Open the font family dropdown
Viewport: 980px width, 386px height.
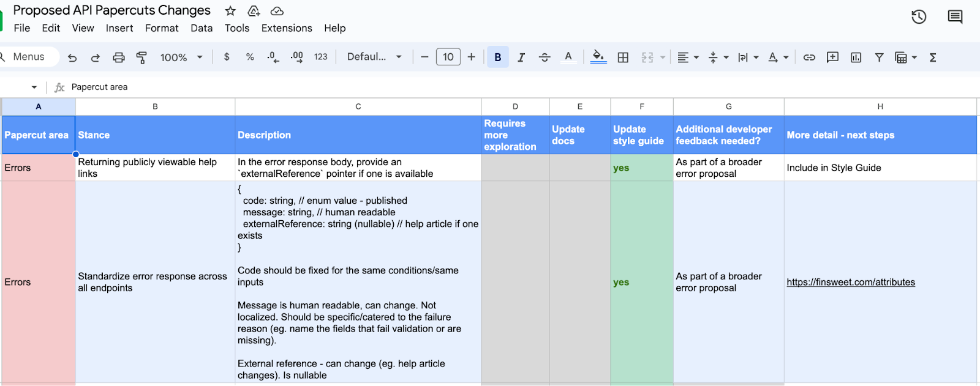click(374, 57)
